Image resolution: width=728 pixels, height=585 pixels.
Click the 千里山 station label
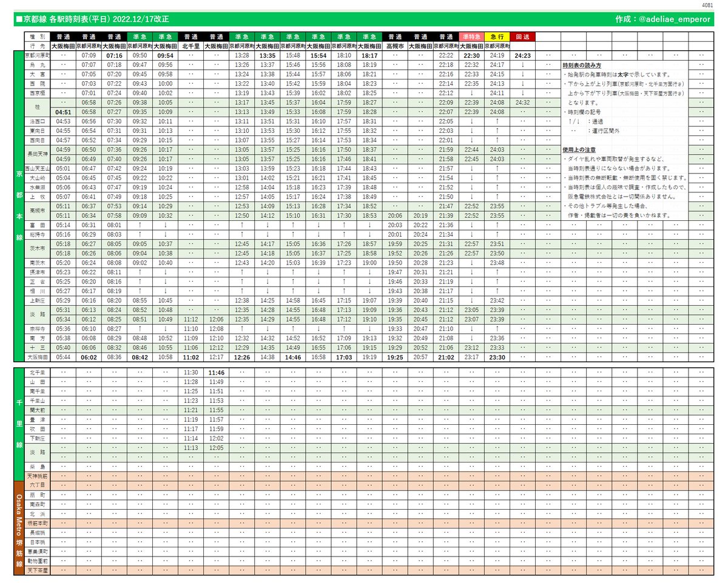38,401
